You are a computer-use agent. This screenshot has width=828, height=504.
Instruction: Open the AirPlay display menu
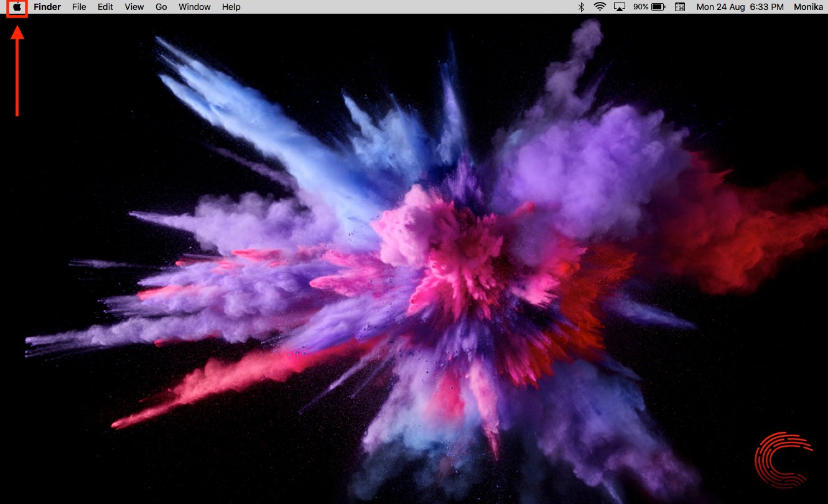620,7
